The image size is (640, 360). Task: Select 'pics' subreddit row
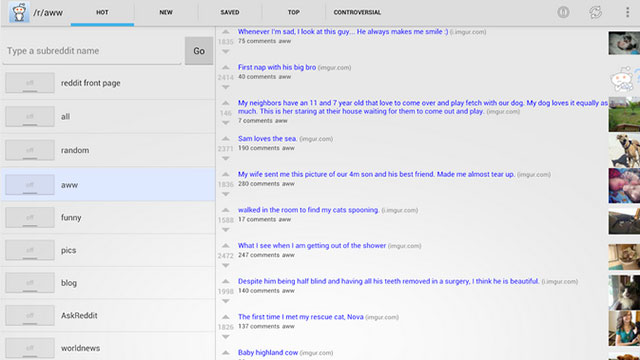108,250
